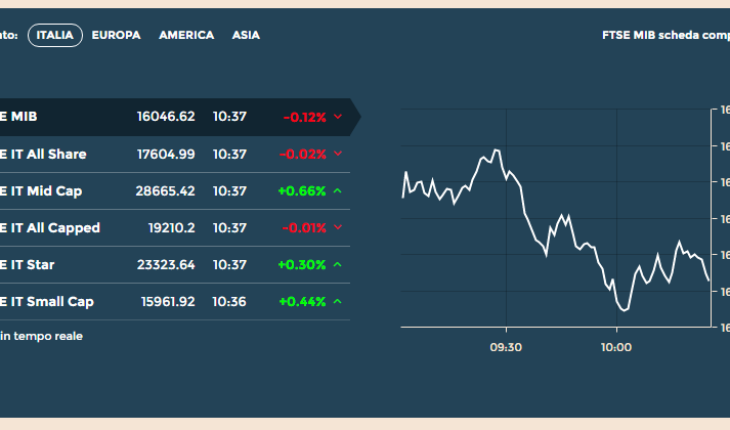Click the 10:00 label on the chart axis

(x=616, y=347)
